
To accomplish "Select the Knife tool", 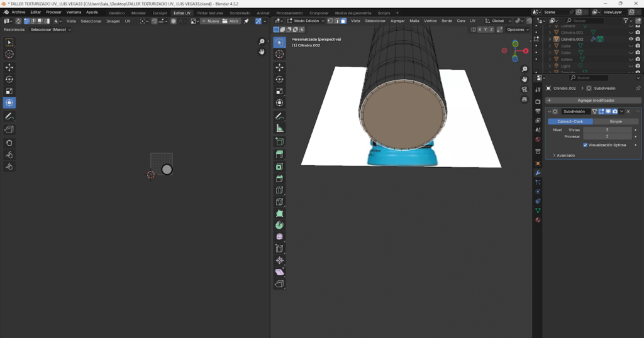I will pos(280,202).
